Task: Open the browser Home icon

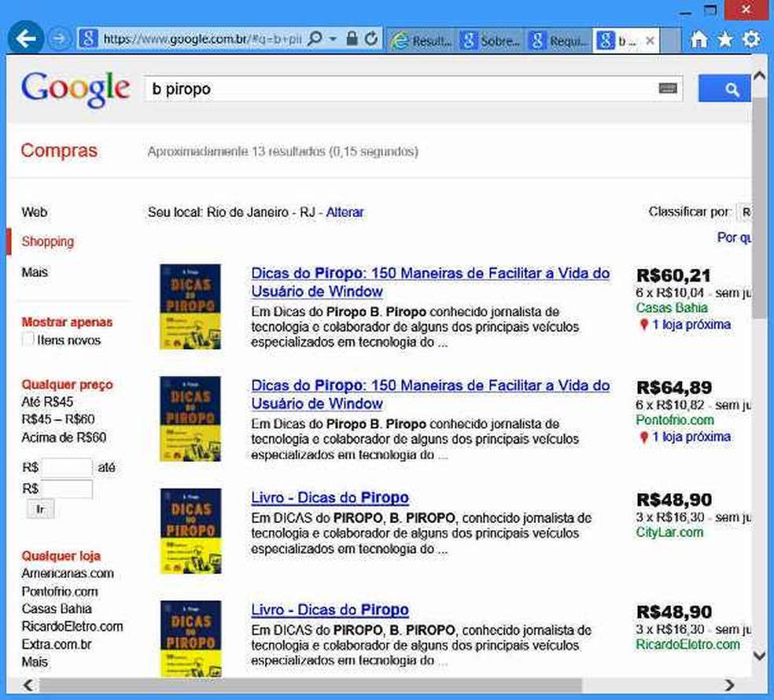Action: coord(698,39)
